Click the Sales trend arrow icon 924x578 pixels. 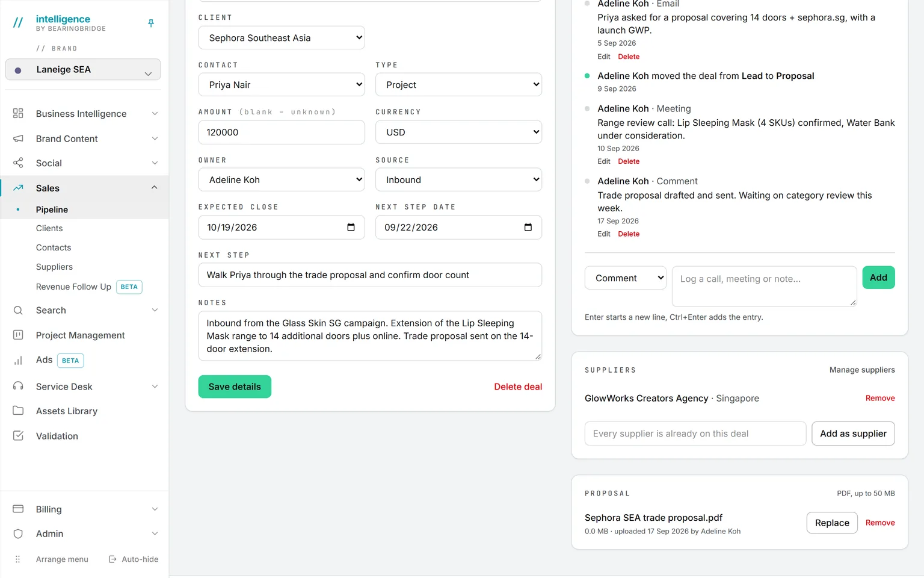pos(18,188)
